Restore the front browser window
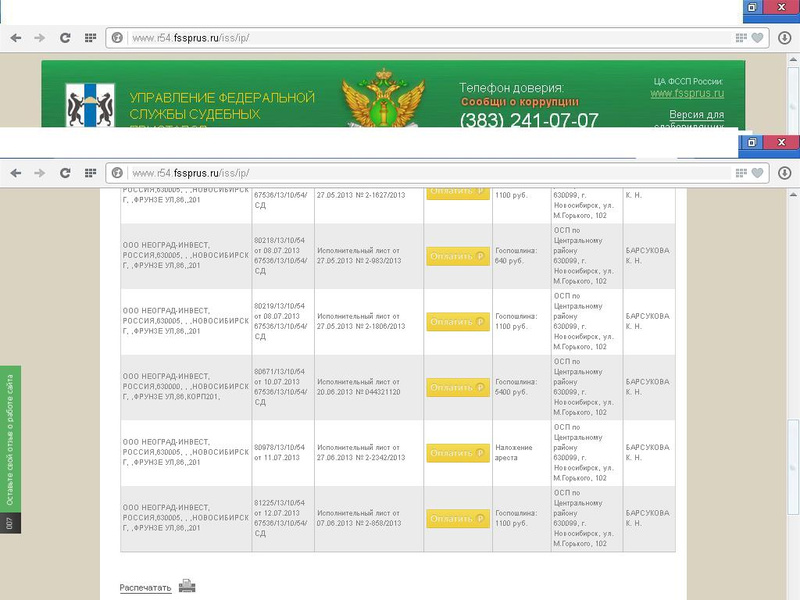Viewport: 800px width, 600px height. [752, 142]
